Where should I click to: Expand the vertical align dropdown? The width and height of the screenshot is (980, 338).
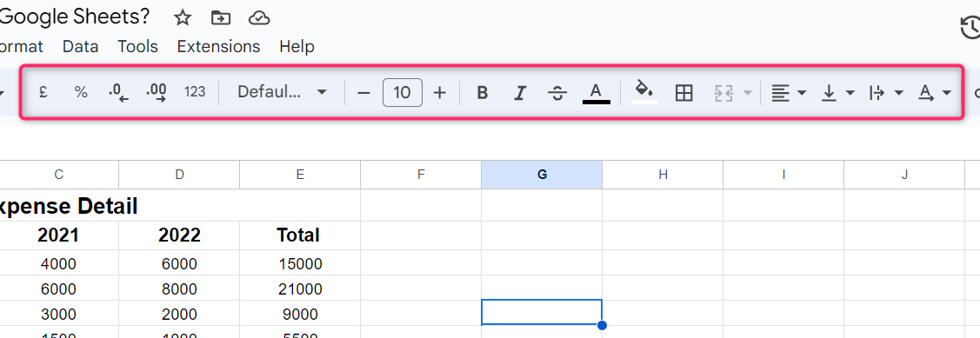[x=837, y=93]
